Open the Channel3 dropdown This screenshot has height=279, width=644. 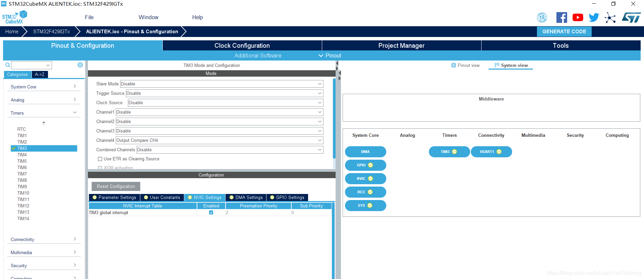pos(219,131)
